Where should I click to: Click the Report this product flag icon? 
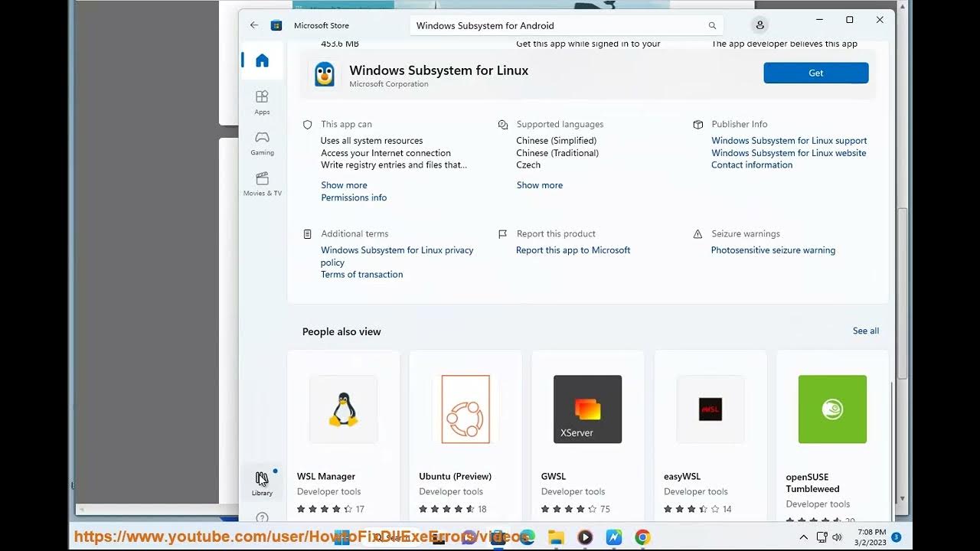point(503,234)
